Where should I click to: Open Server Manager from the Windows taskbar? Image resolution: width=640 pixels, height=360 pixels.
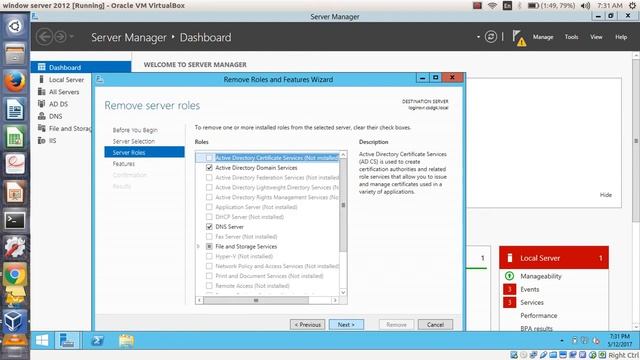click(x=67, y=340)
